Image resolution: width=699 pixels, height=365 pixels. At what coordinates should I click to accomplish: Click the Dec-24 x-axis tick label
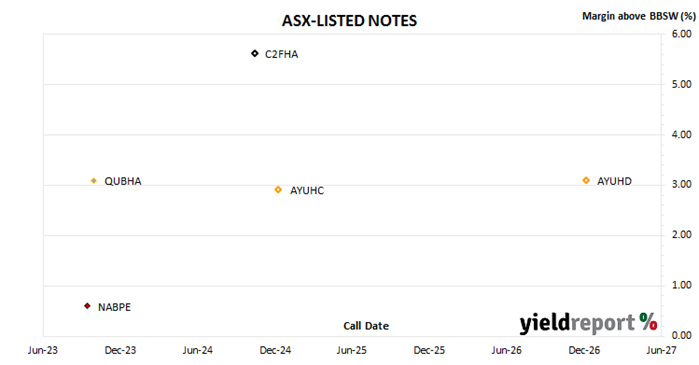pyautogui.click(x=275, y=351)
